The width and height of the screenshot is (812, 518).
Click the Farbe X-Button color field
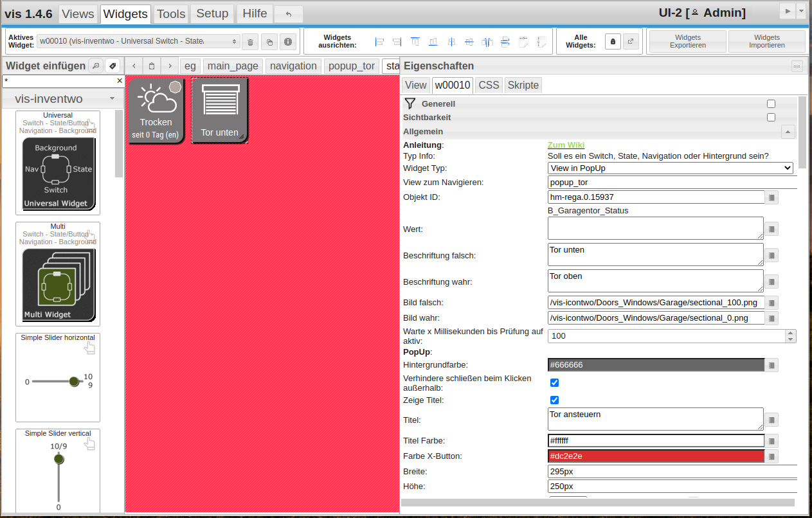pos(656,456)
